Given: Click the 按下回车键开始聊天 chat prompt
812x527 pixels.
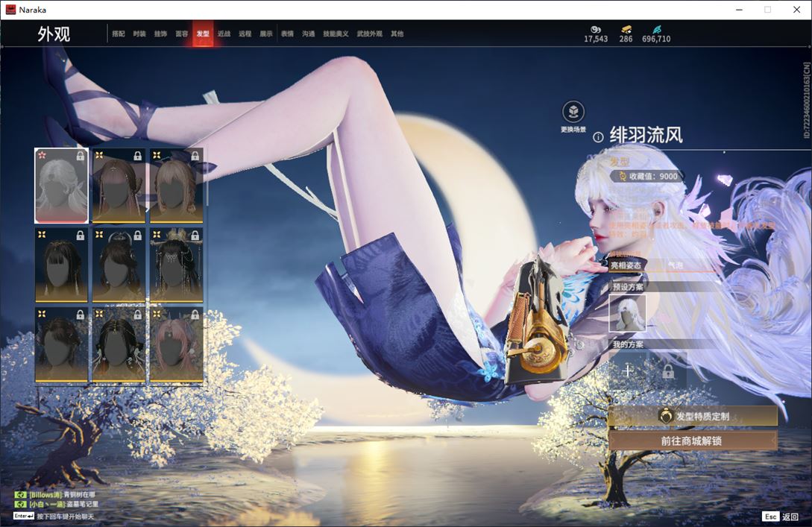Looking at the screenshot, I should pos(66,516).
